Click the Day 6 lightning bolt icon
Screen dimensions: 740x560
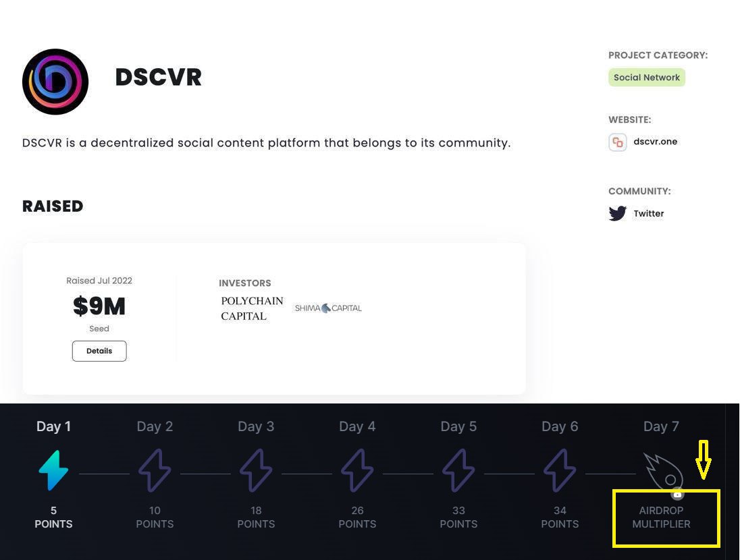(560, 470)
